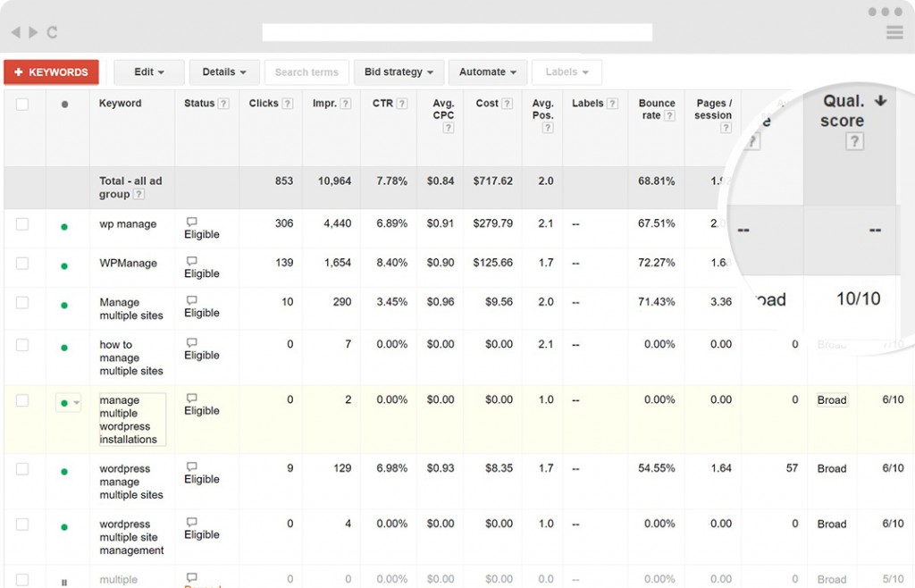The height and width of the screenshot is (588, 915).
Task: Click the Qual. score sort arrow
Action: (x=880, y=101)
